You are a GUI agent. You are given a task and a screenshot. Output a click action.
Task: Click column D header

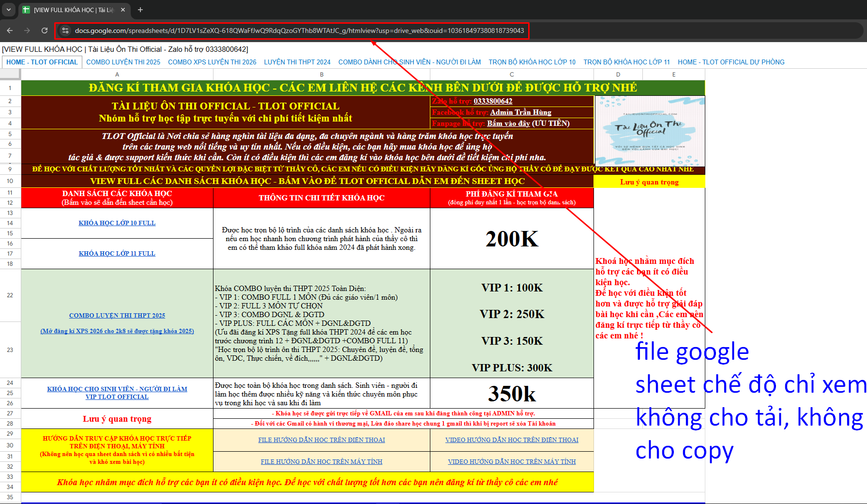pos(618,75)
